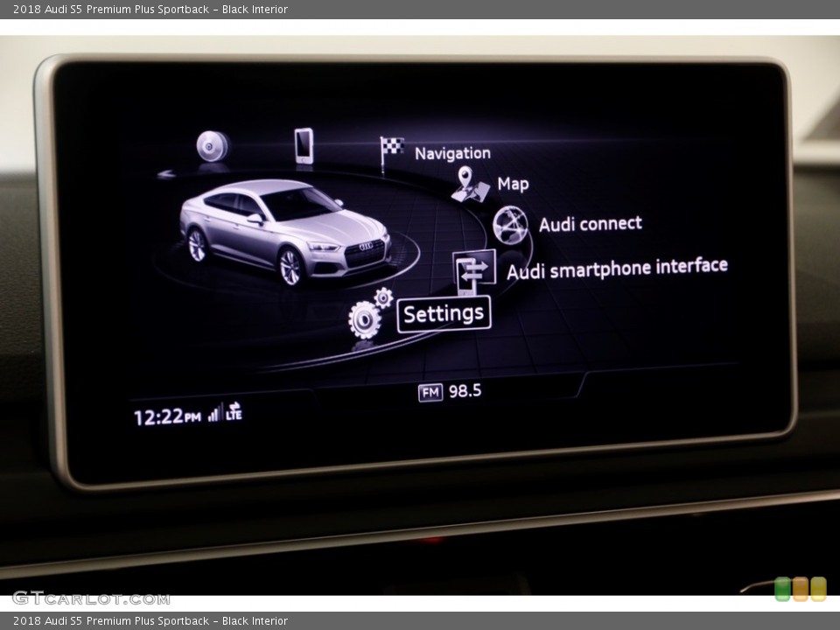
Task: Tap the 12:22 PM clock
Action: tap(167, 416)
